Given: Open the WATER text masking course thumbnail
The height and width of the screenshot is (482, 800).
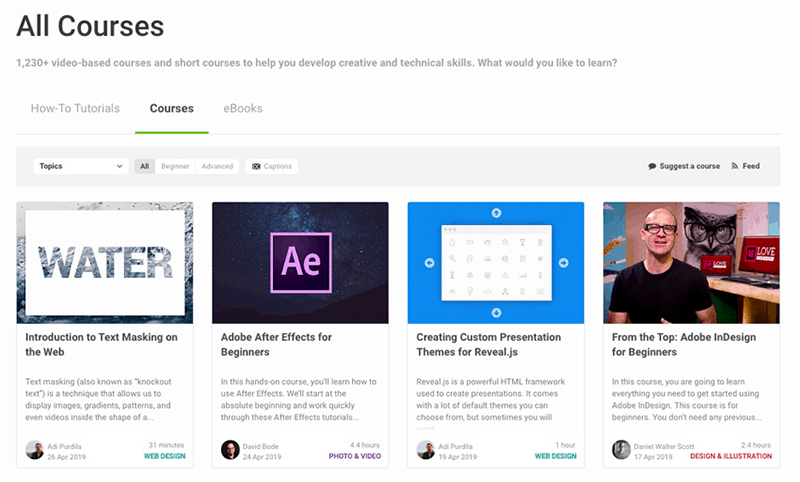Looking at the screenshot, I should tap(105, 263).
